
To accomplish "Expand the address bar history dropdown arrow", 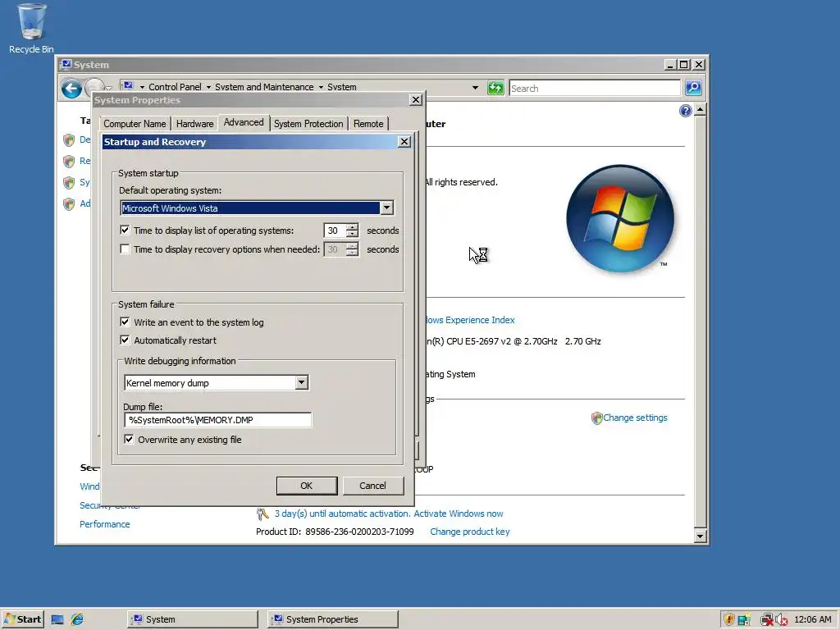I will (x=475, y=87).
